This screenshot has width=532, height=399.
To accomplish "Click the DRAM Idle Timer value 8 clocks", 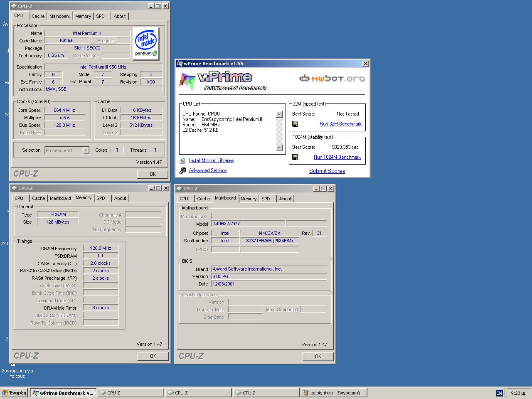I will 101,308.
